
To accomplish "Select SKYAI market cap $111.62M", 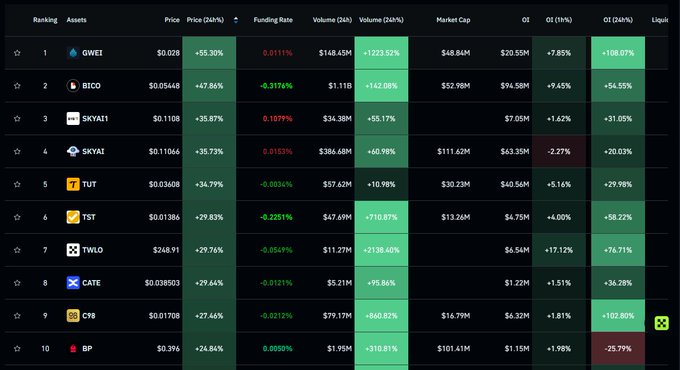I will coord(454,151).
